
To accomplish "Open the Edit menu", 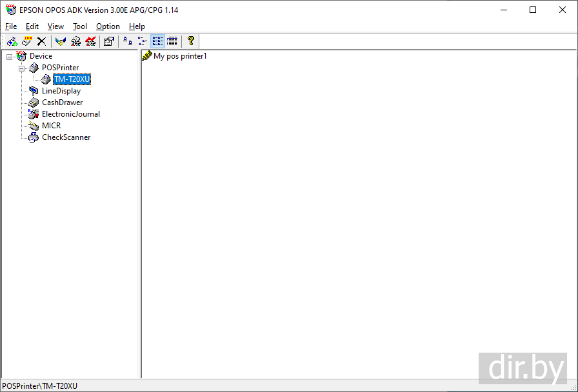I will (x=32, y=26).
